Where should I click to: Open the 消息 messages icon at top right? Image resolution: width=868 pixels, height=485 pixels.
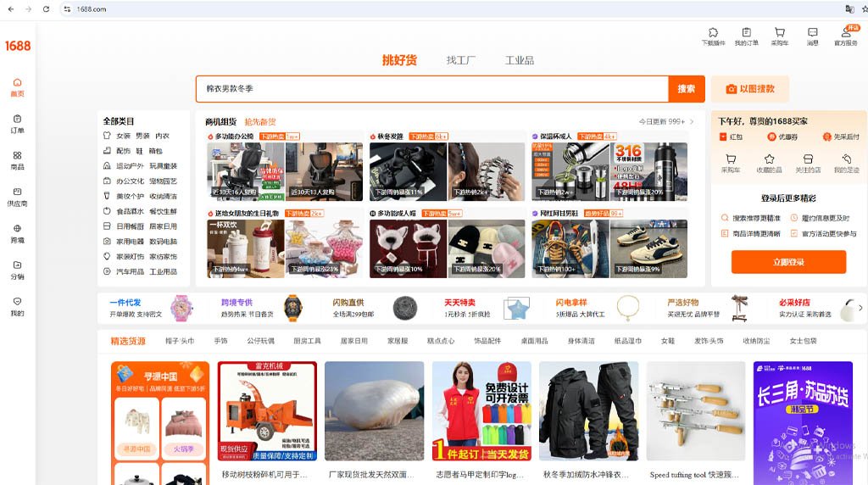tap(812, 36)
